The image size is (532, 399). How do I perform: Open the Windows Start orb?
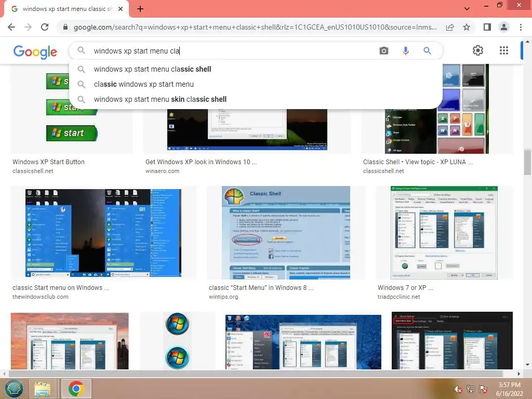point(14,388)
